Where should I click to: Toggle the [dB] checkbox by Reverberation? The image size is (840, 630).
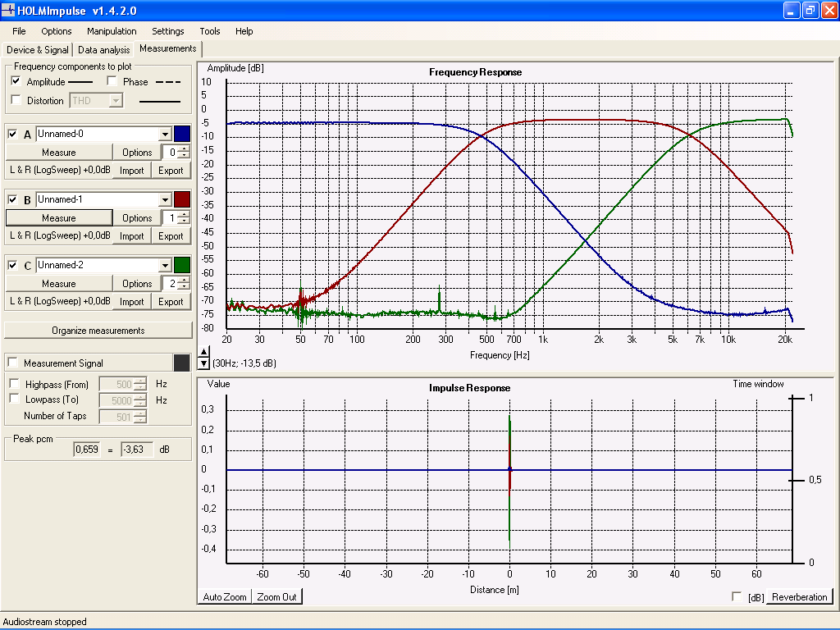737,597
